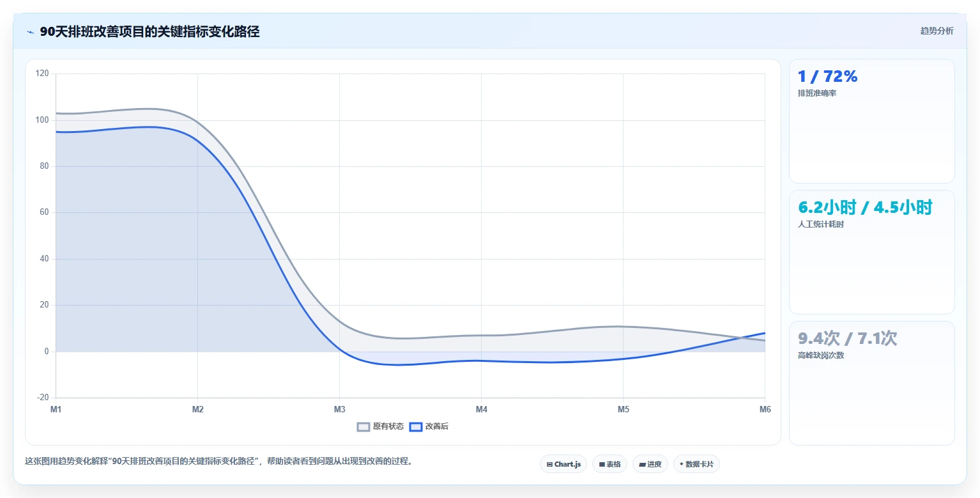Click the 40 y-axis value

(44, 259)
